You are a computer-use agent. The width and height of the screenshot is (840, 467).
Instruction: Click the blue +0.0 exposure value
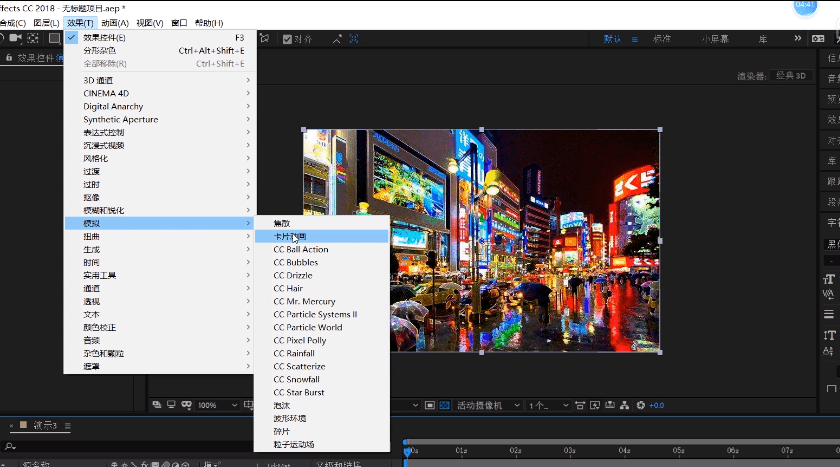click(x=656, y=405)
